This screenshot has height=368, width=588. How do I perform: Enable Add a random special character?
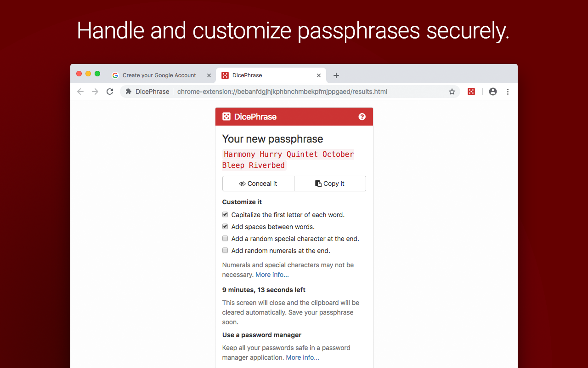(225, 238)
